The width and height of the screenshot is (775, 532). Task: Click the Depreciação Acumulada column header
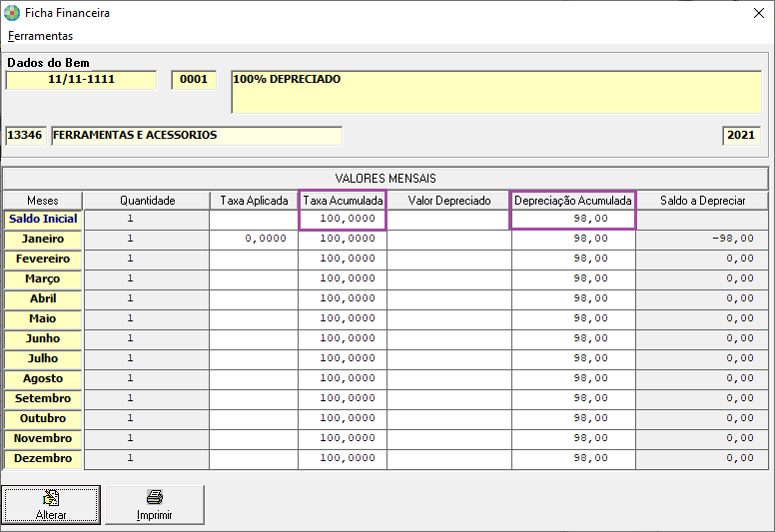point(572,201)
